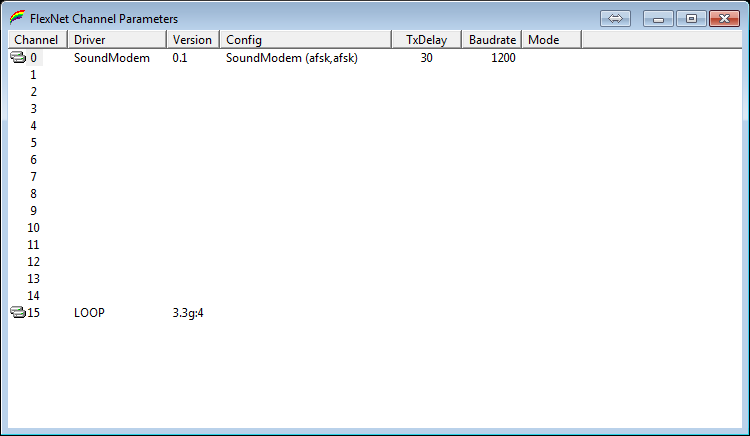Maximize the FlexNet Channel Parameters window
750x436 pixels.
[x=691, y=19]
